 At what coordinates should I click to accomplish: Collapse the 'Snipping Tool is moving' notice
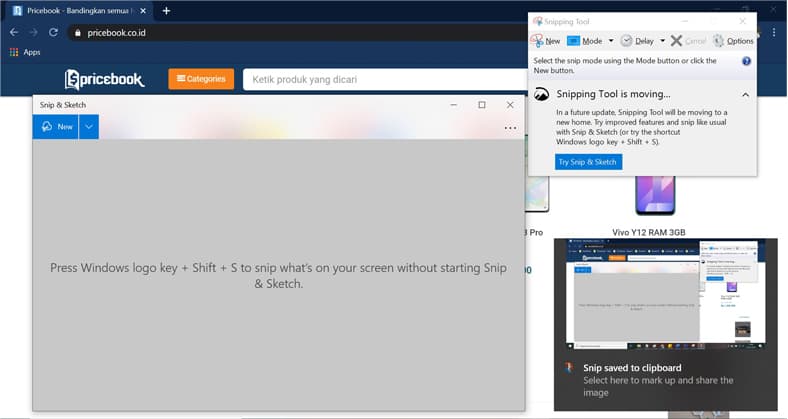(745, 94)
